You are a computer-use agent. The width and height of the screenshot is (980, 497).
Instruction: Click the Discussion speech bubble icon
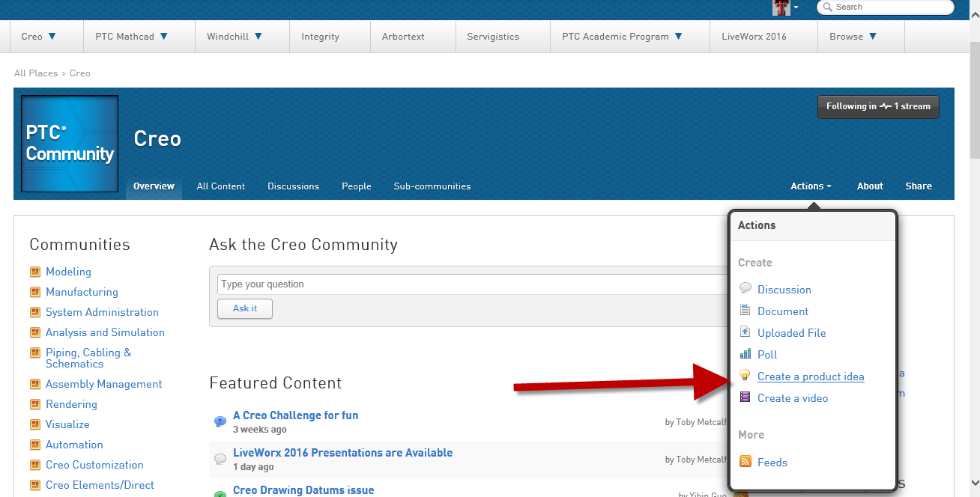click(745, 288)
